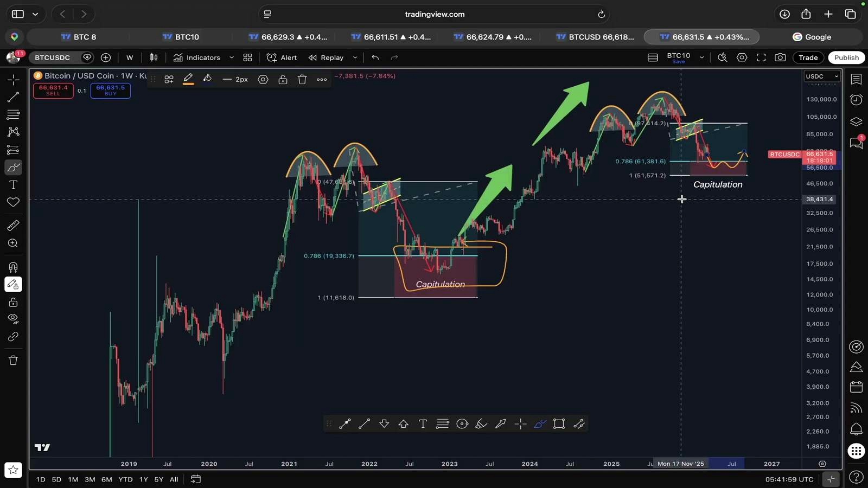Lock the selected drawing in floating toolbar

point(283,79)
